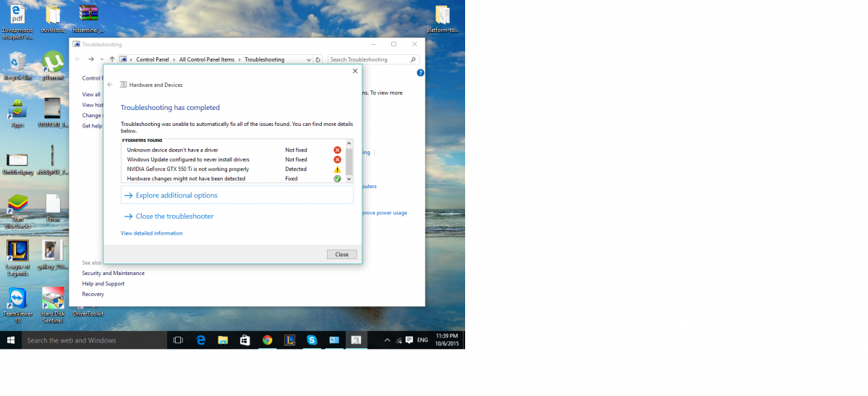The image size is (868, 396).
Task: Click the blue help icon in Troubleshooting window
Action: coord(420,72)
